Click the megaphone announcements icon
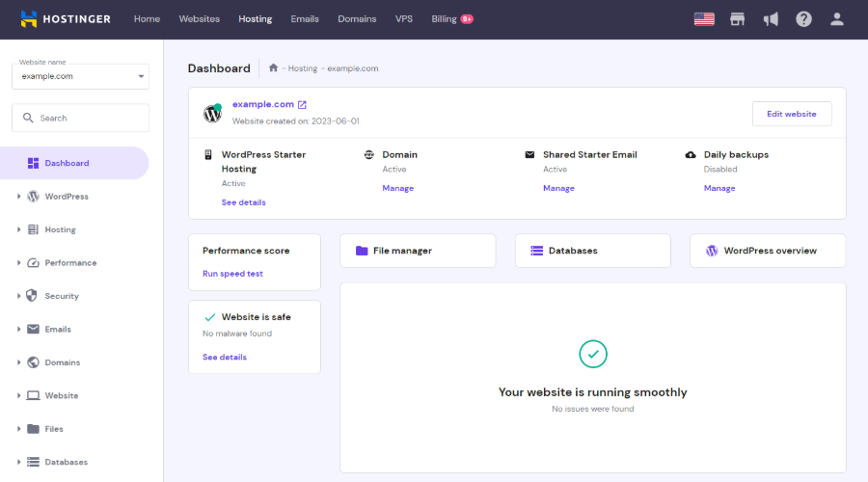Screen dimensions: 868x482 (771, 19)
